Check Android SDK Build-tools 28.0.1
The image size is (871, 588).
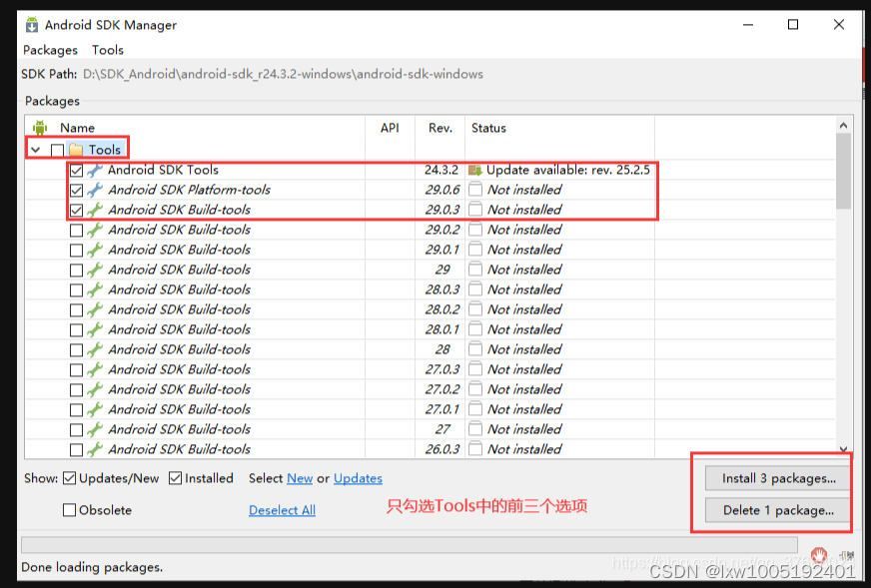77,330
